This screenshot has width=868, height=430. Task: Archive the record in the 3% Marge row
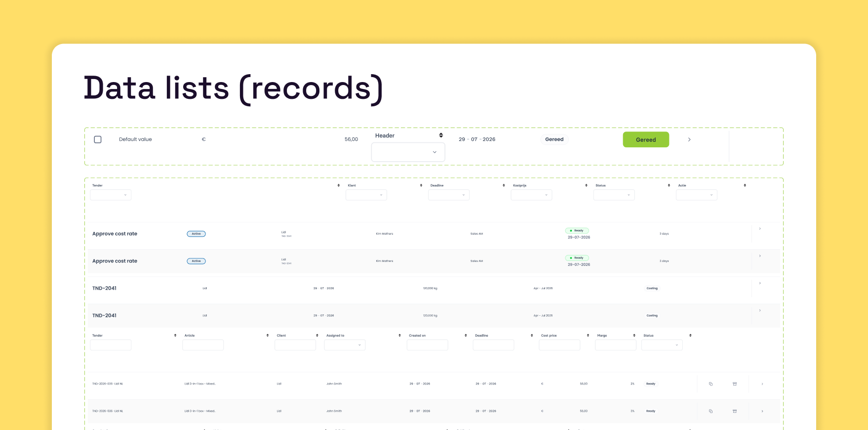[x=735, y=411]
